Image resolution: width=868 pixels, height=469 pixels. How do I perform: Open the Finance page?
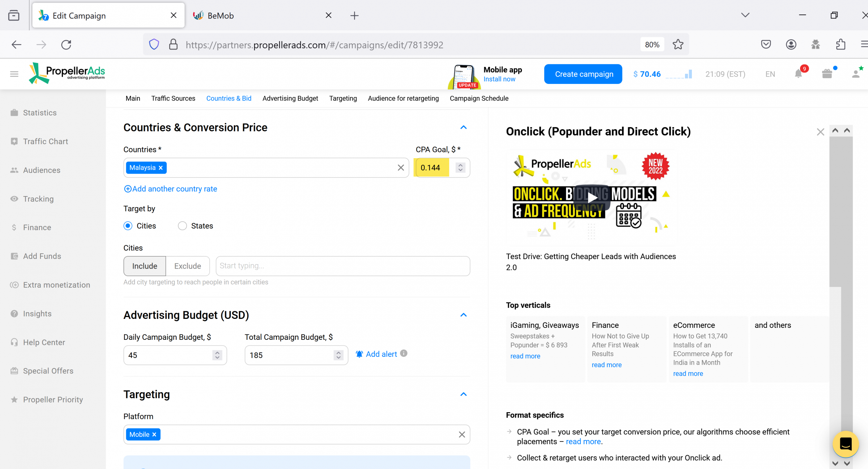click(x=37, y=227)
